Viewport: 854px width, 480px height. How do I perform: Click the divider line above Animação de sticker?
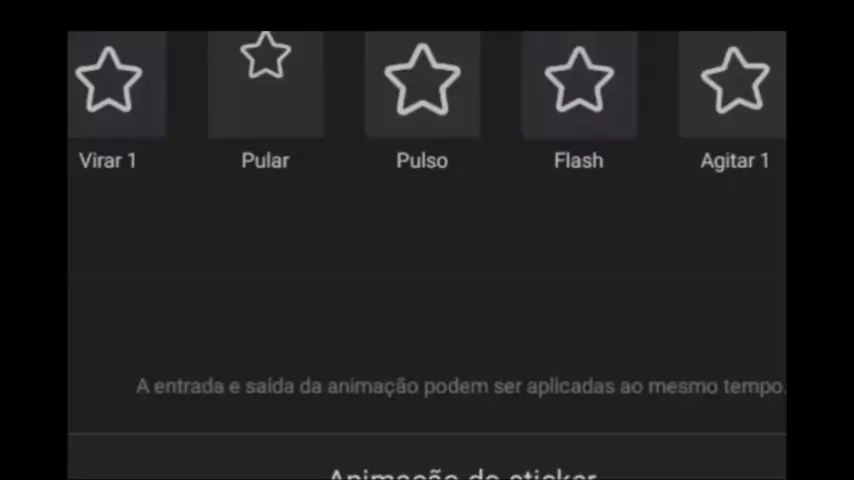tap(426, 434)
